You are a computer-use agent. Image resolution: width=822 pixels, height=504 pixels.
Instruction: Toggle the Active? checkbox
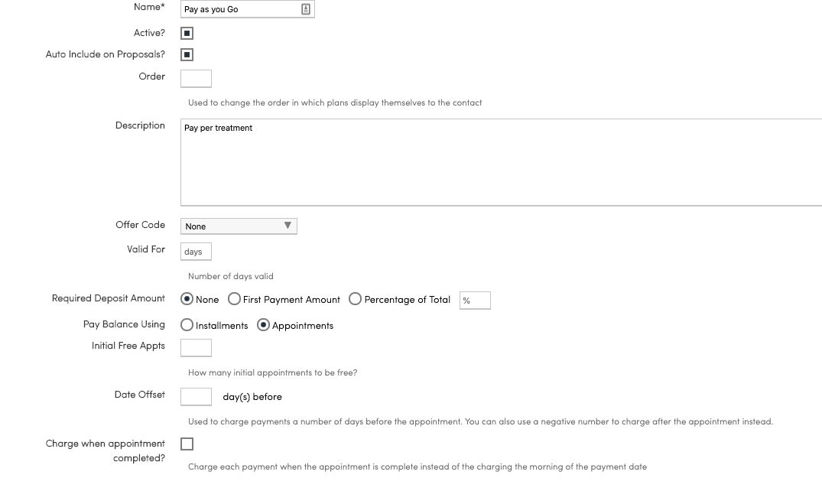click(x=187, y=34)
